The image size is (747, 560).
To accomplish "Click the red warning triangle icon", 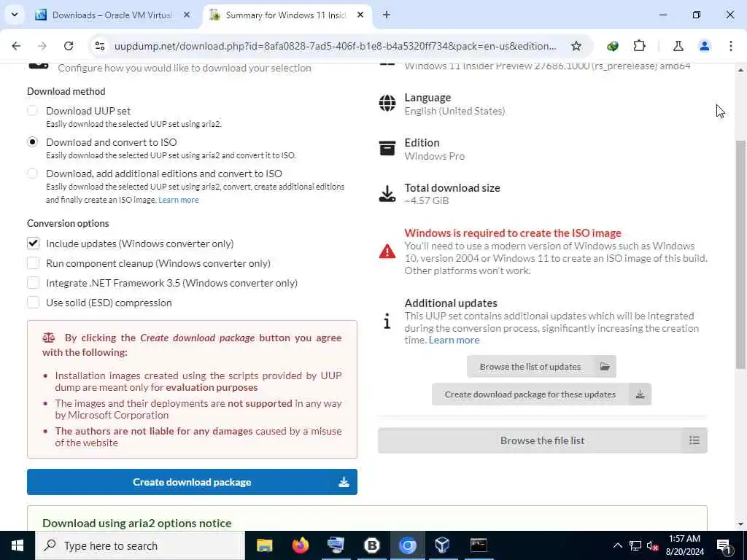I will 387,251.
